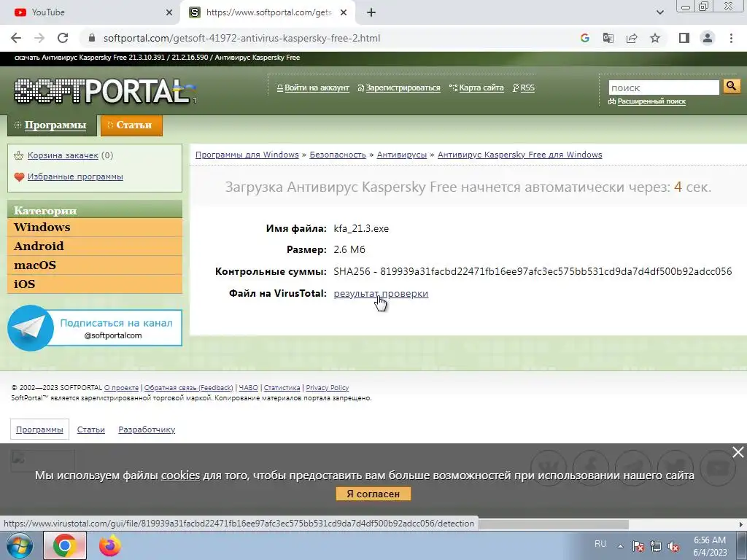Close the YouTube tab
The width and height of the screenshot is (747, 560).
[169, 13]
